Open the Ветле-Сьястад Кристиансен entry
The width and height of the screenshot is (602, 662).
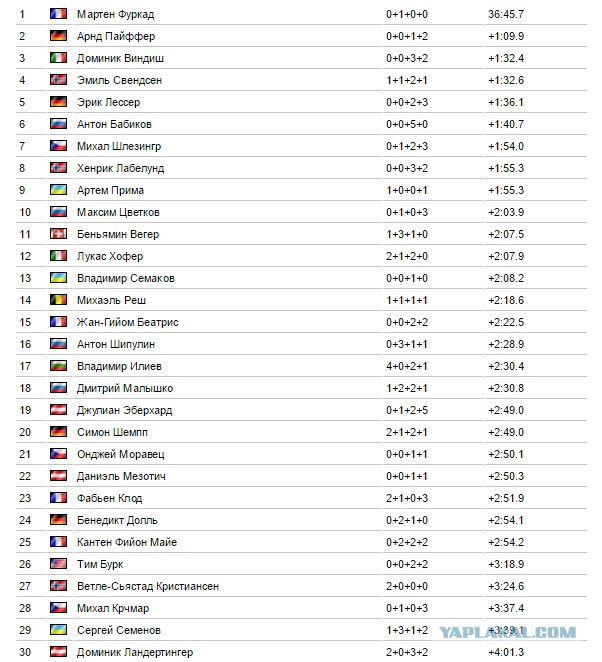pos(148,586)
